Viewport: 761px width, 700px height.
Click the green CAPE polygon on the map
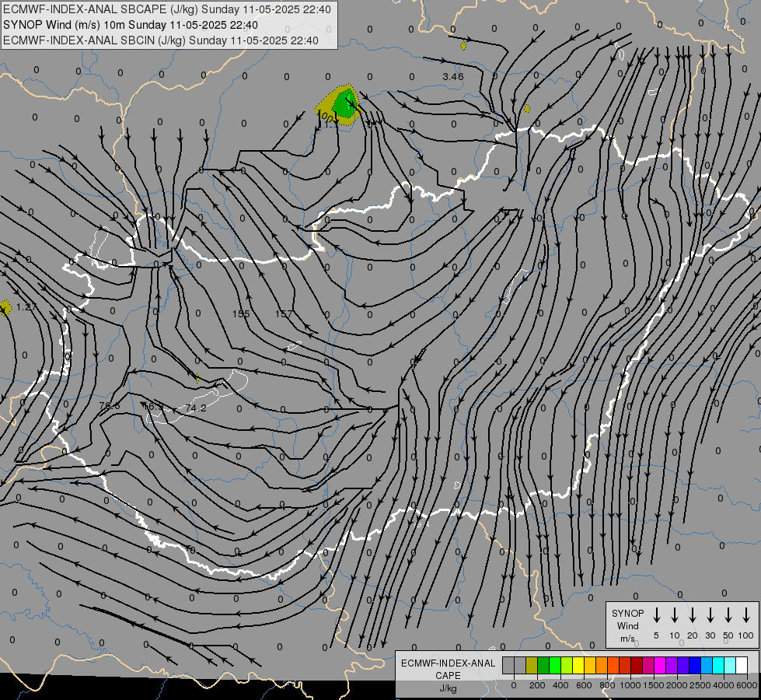346,104
